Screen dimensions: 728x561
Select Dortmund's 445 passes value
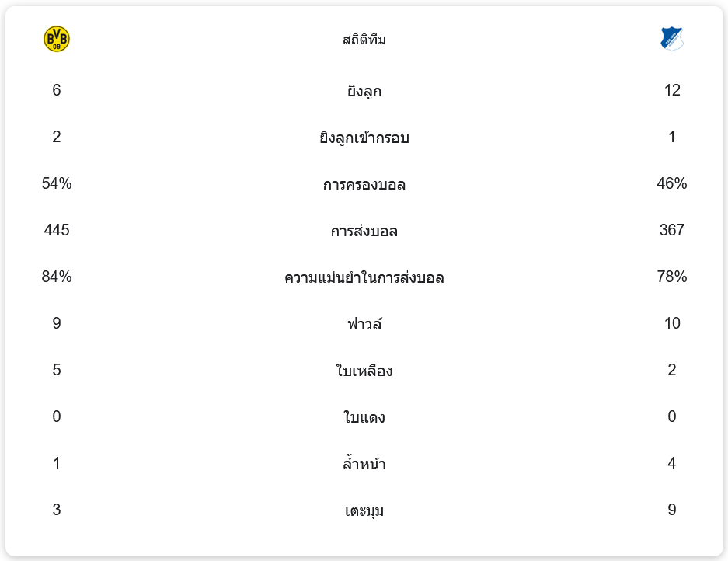coord(57,230)
